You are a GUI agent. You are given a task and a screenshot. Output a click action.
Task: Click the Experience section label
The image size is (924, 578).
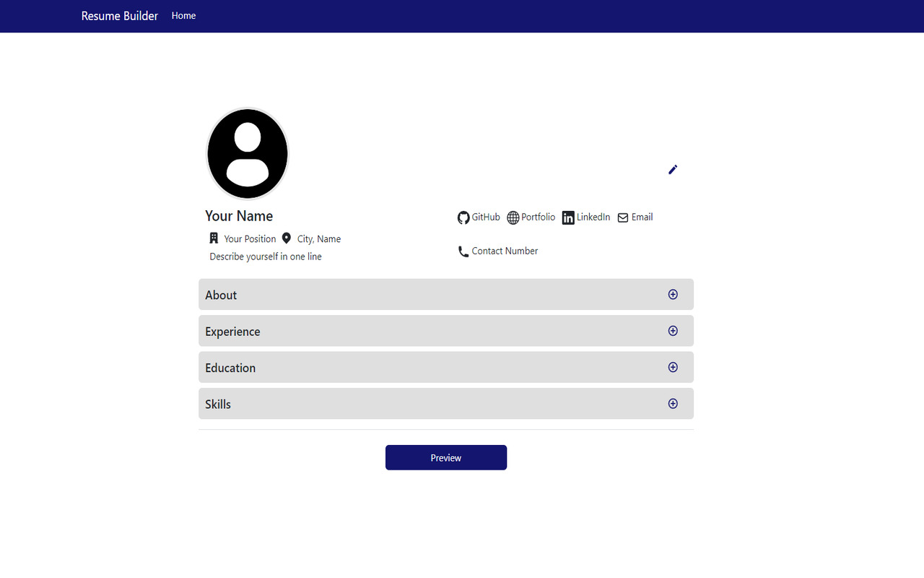coord(232,332)
